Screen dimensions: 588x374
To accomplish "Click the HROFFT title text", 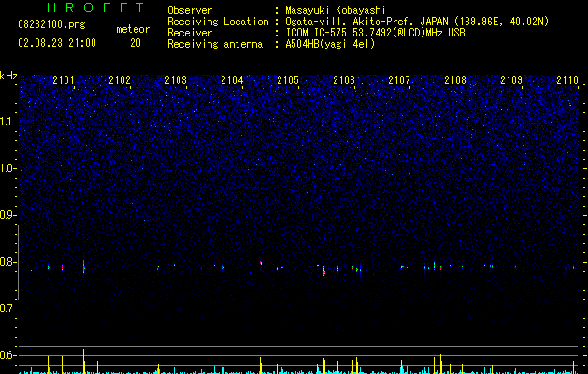I will pos(96,7).
